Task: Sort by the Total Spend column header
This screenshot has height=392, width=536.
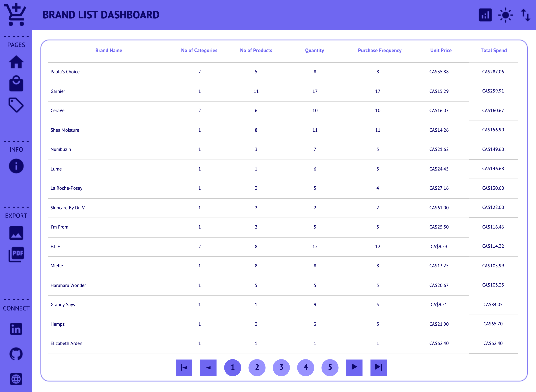Action: 494,50
